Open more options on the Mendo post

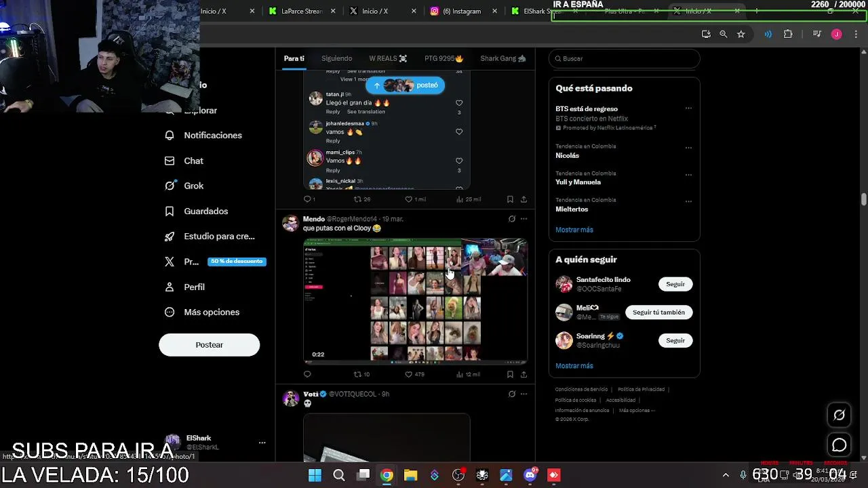pyautogui.click(x=524, y=219)
